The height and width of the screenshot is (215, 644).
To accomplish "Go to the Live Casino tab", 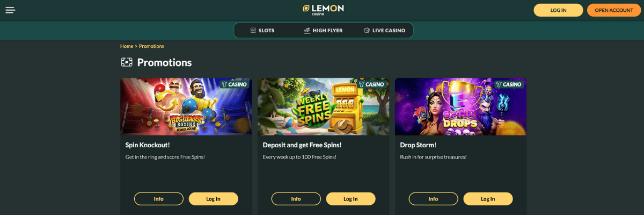I will tap(384, 31).
